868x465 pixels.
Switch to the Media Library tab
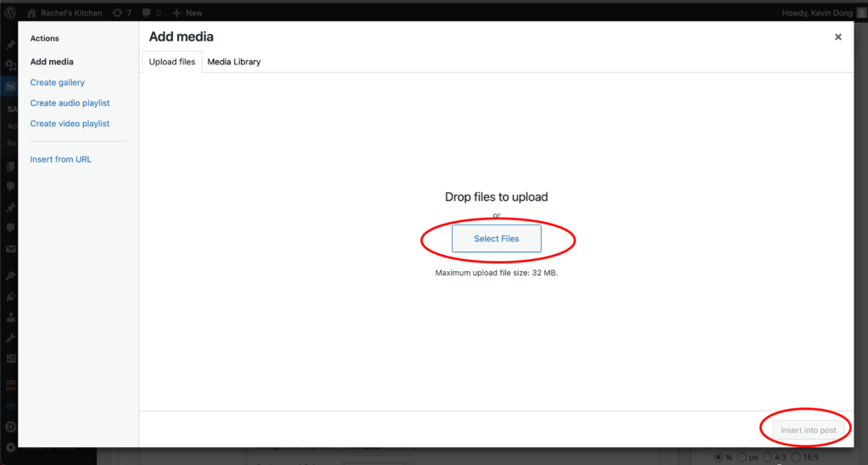coord(234,62)
